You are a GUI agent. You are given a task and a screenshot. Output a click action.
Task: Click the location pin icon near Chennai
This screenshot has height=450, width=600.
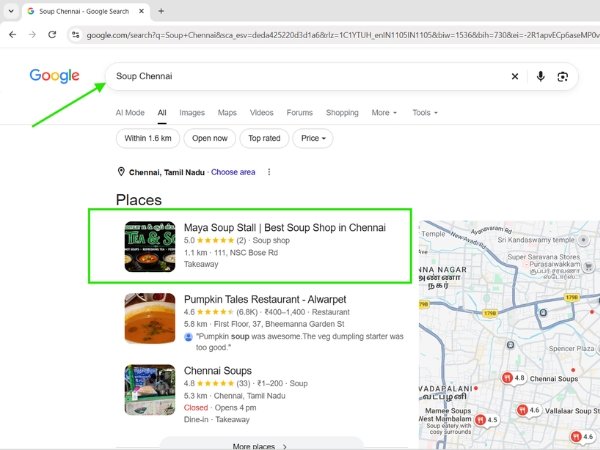121,172
